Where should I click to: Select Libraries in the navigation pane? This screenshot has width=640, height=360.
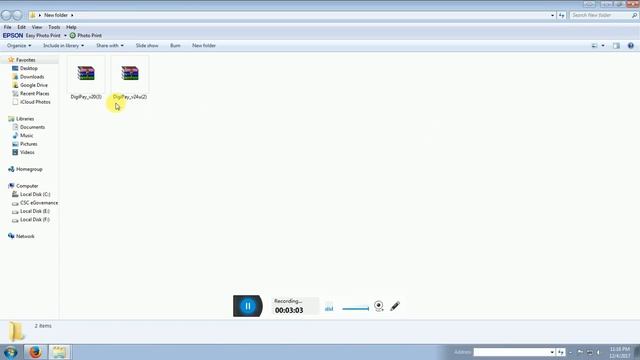[25, 119]
